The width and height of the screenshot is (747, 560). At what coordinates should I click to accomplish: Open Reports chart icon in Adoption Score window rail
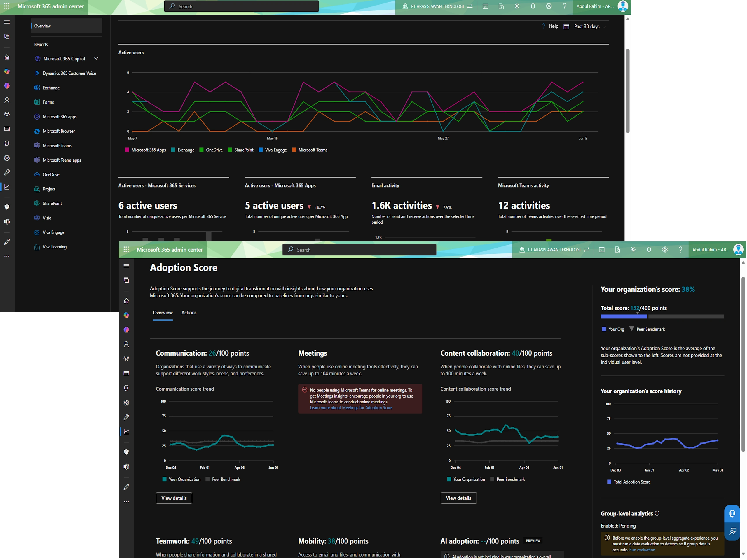point(126,432)
